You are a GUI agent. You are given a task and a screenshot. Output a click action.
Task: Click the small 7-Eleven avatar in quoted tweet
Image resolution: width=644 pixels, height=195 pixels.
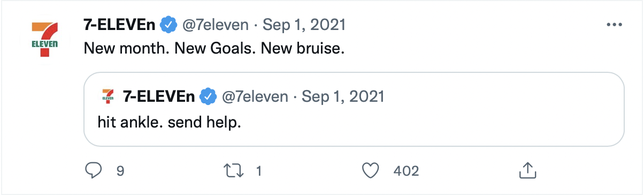click(108, 97)
